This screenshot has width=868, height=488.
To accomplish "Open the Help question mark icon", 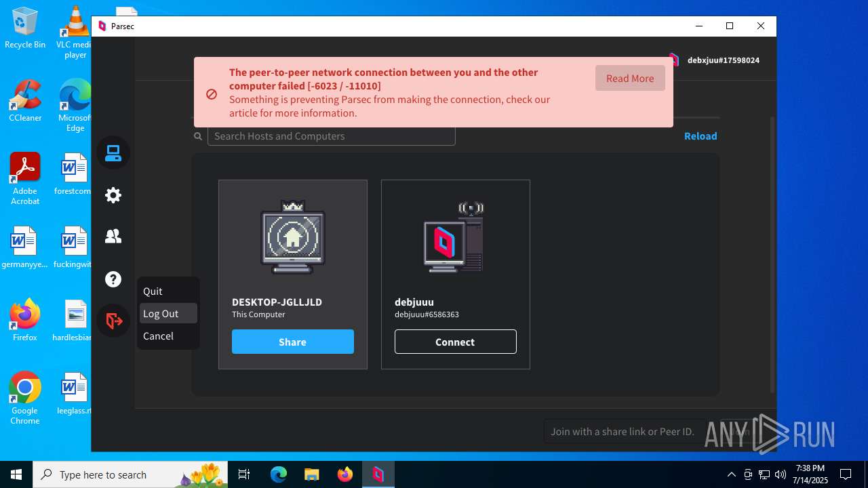I will coord(113,279).
